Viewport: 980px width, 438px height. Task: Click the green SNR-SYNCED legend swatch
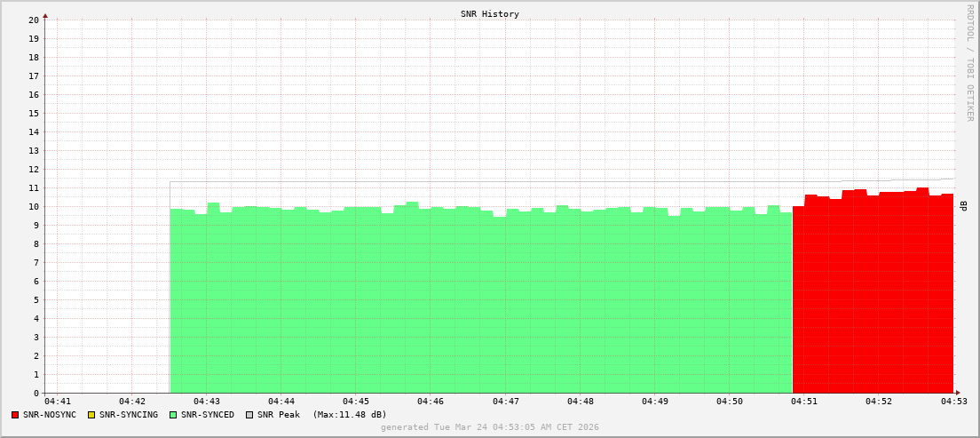(173, 415)
